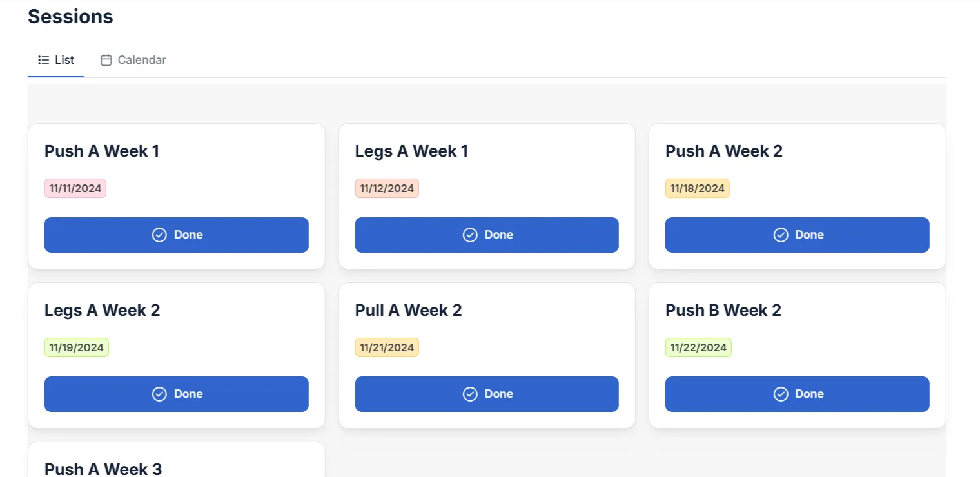Click the 11/19/2024 green date badge
This screenshot has height=477, width=980.
[77, 347]
